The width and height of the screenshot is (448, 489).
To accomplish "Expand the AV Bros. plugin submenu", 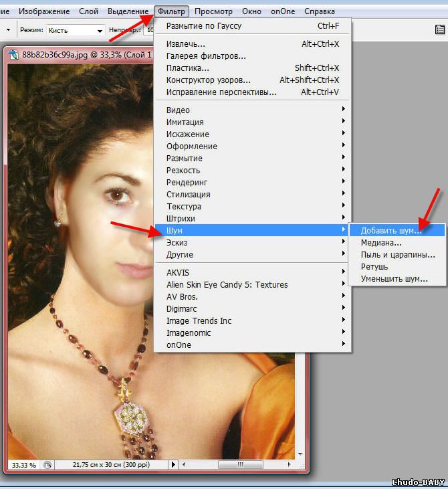I will pyautogui.click(x=253, y=297).
